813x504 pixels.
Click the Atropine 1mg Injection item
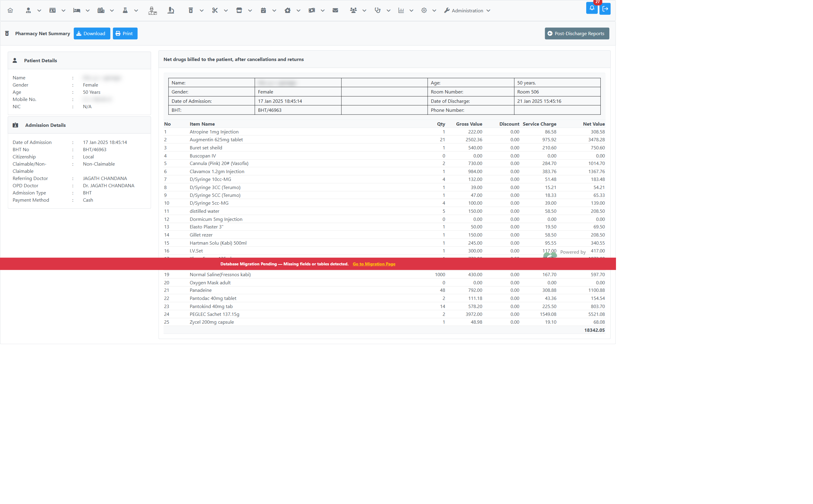tap(214, 132)
